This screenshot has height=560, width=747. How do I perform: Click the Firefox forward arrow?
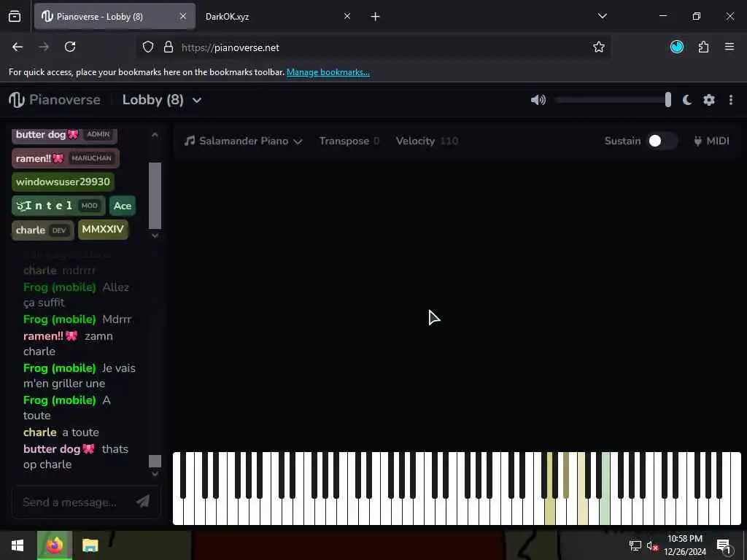44,47
